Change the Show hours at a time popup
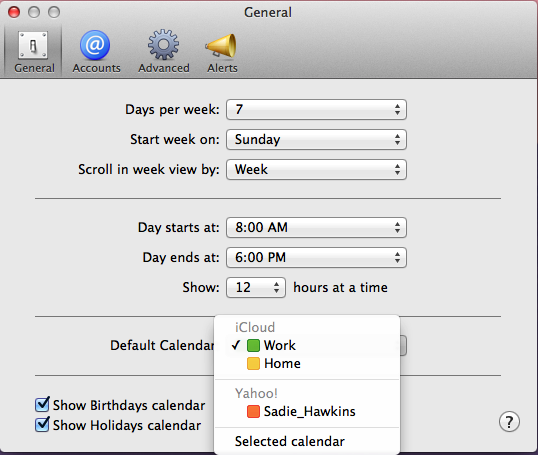Screen dimensions: 538x455 [x=256, y=287]
